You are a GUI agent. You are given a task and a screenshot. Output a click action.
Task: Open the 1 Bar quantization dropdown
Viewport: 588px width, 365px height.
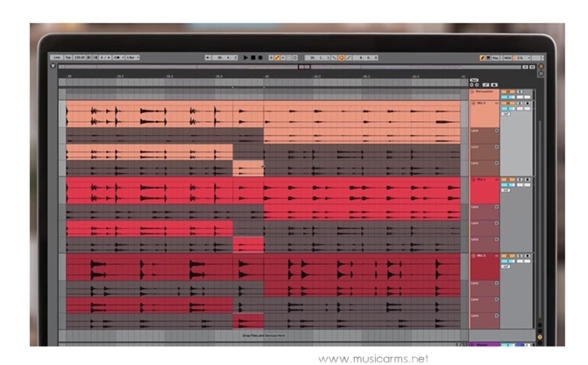pyautogui.click(x=132, y=58)
